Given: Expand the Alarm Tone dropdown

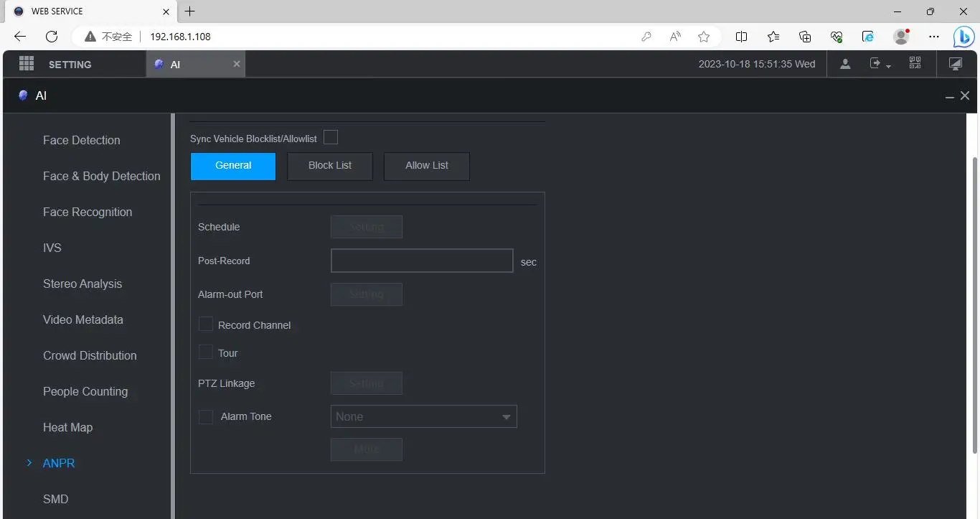Looking at the screenshot, I should (424, 416).
